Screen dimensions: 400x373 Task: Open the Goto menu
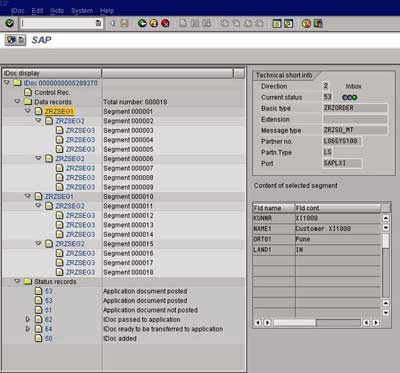tap(57, 11)
